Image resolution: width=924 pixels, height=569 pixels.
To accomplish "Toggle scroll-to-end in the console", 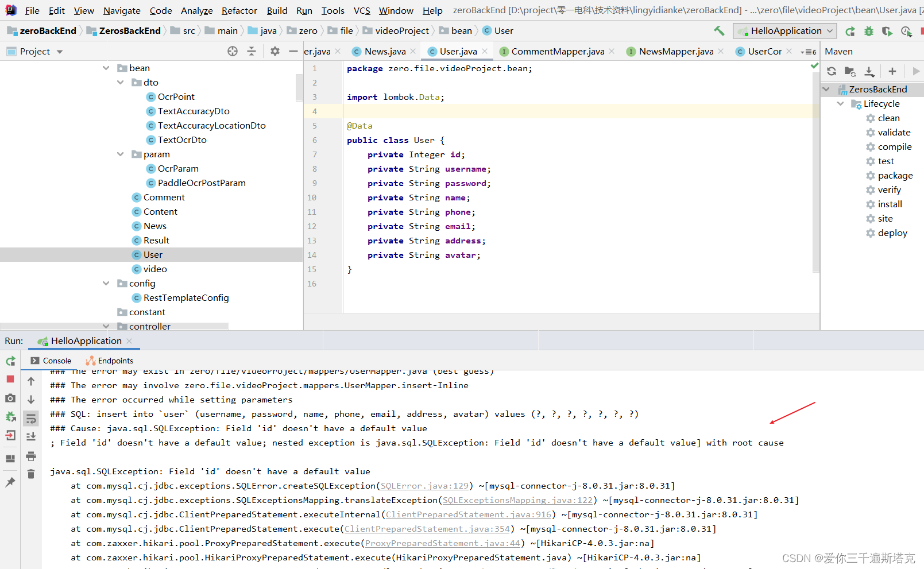I will coord(31,436).
